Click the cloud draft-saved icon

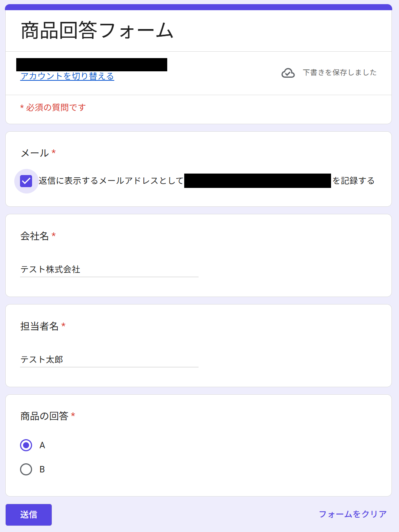pyautogui.click(x=288, y=73)
